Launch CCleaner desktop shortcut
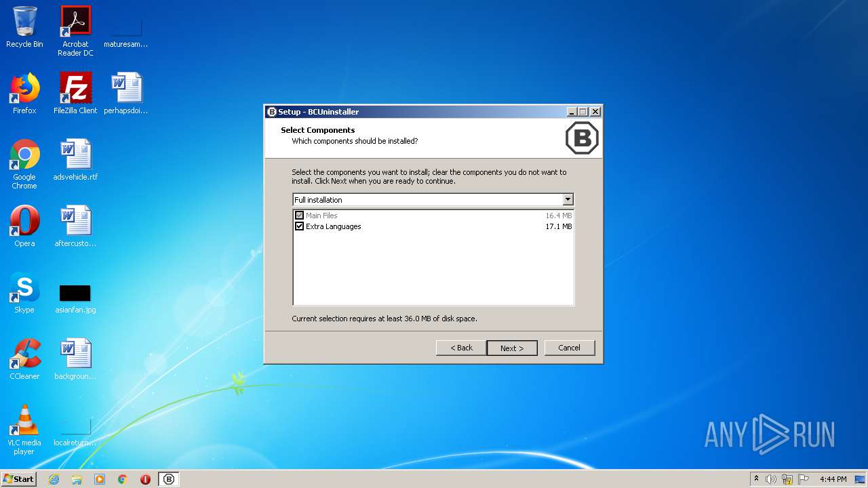The width and height of the screenshot is (868, 488). coord(24,360)
